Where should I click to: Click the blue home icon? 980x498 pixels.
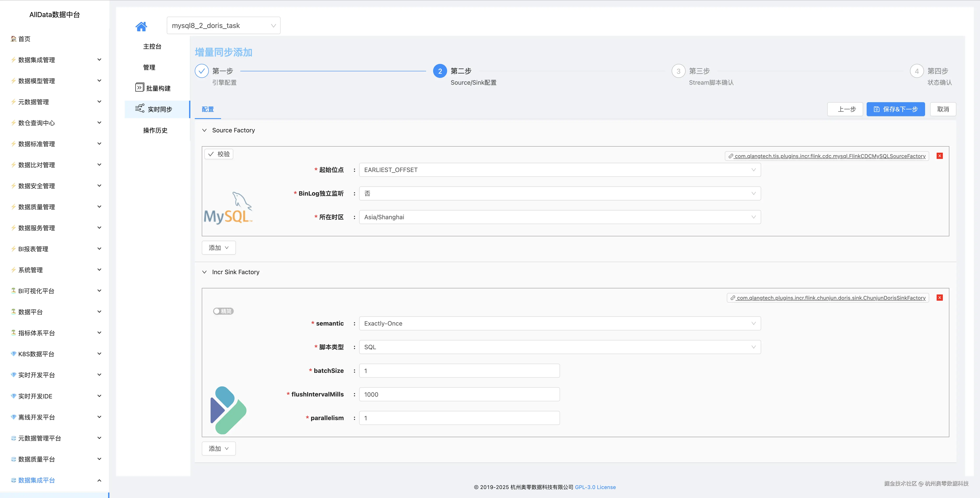coord(141,26)
